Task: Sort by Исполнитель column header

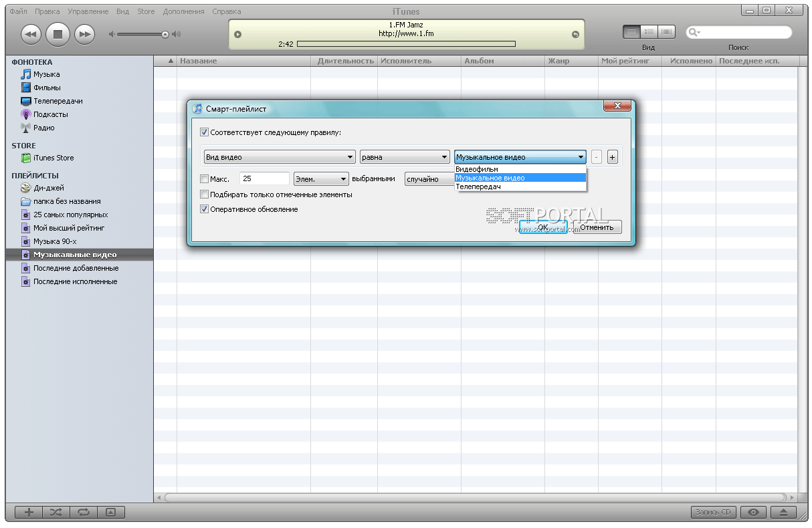Action: tap(419, 61)
